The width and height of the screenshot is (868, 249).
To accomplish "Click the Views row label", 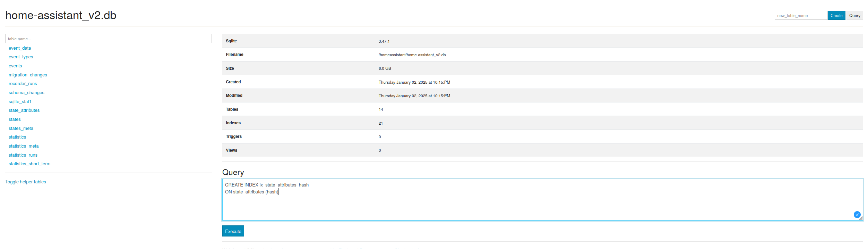I will pyautogui.click(x=232, y=150).
